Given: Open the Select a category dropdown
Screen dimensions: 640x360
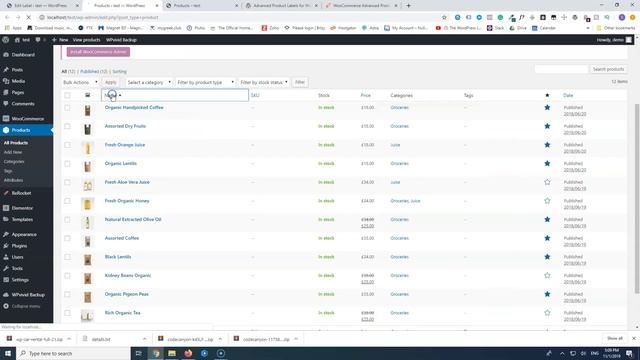Looking at the screenshot, I should click(x=149, y=82).
